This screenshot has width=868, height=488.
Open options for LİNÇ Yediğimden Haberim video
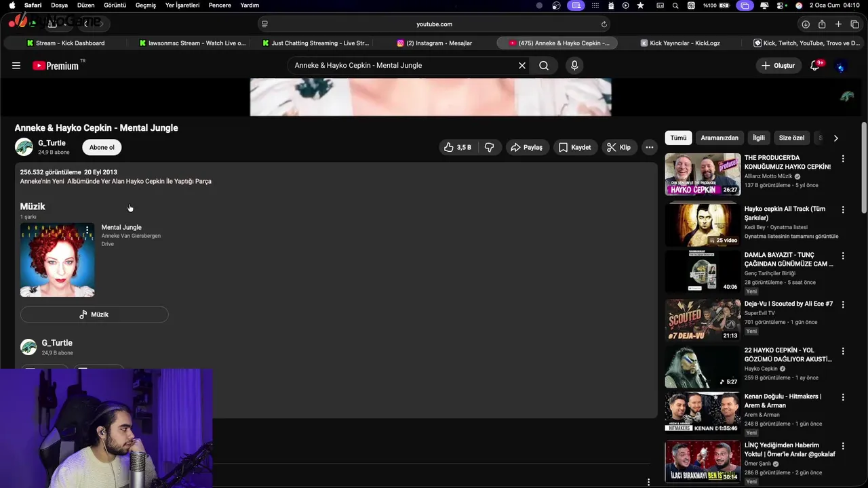(843, 446)
